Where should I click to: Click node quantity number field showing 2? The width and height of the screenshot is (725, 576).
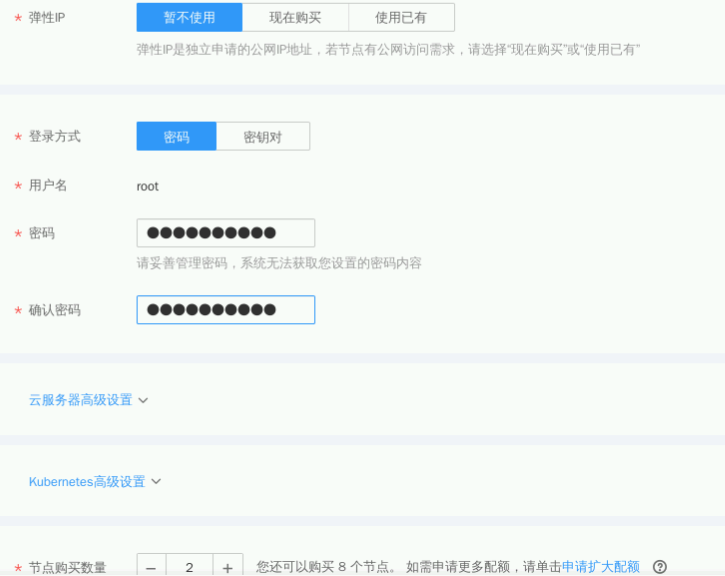189,567
